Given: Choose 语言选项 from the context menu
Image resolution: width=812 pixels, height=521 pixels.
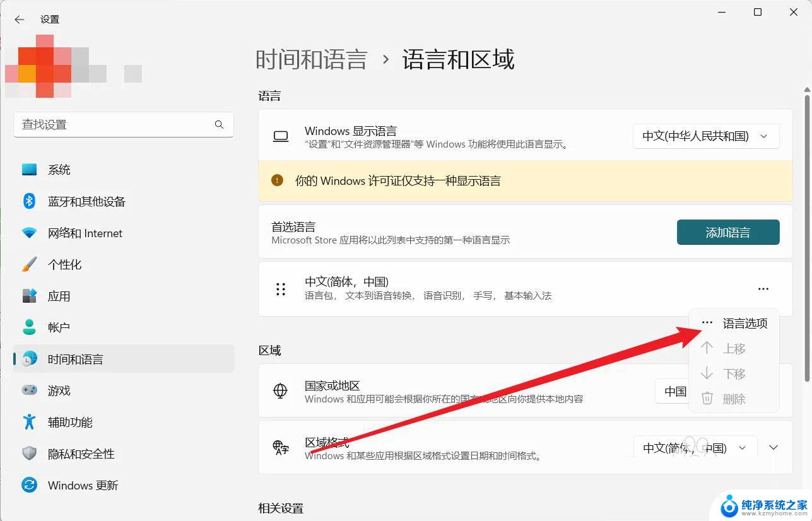Looking at the screenshot, I should 734,324.
